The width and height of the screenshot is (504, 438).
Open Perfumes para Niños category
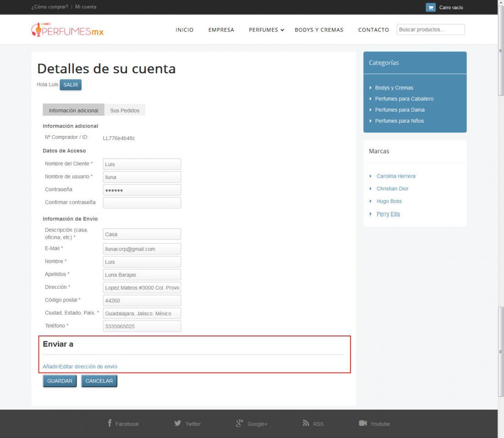pyautogui.click(x=400, y=121)
